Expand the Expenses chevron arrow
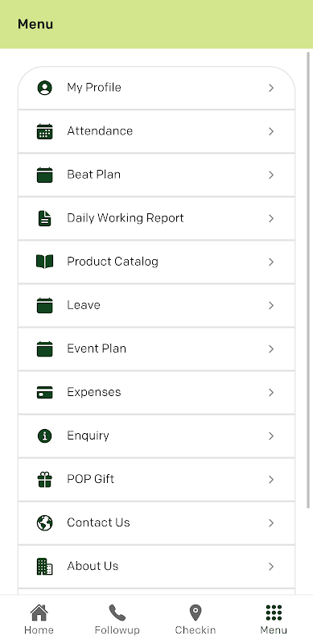The image size is (313, 644). pyautogui.click(x=271, y=393)
